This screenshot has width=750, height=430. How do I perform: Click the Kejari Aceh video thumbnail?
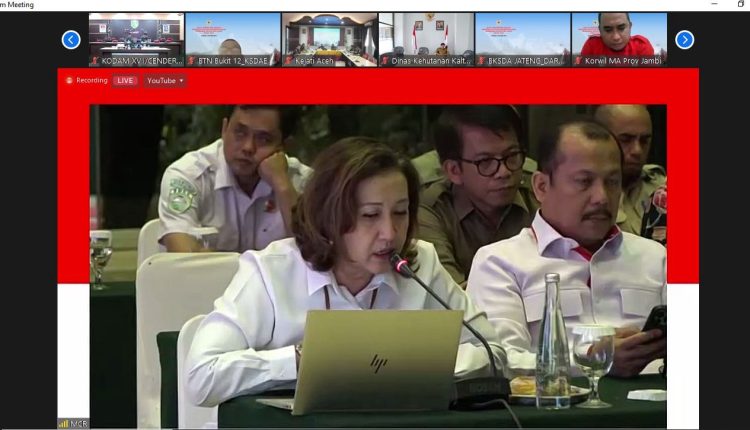329,36
